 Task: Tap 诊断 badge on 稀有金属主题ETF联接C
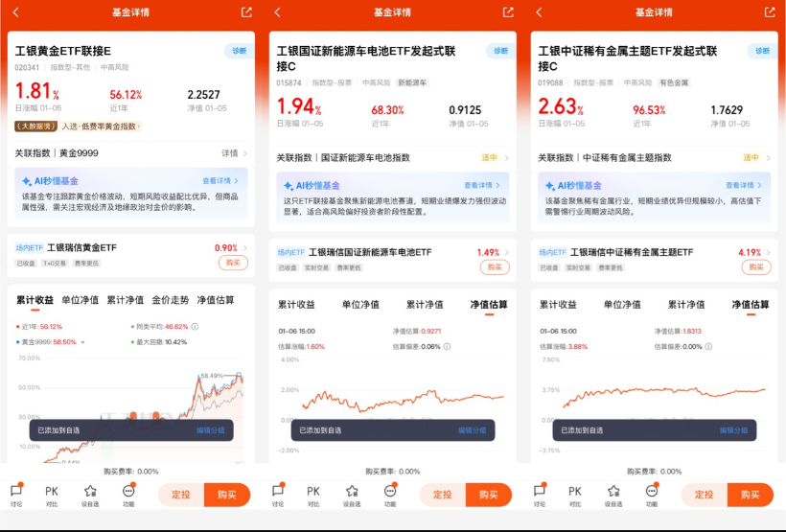[763, 51]
